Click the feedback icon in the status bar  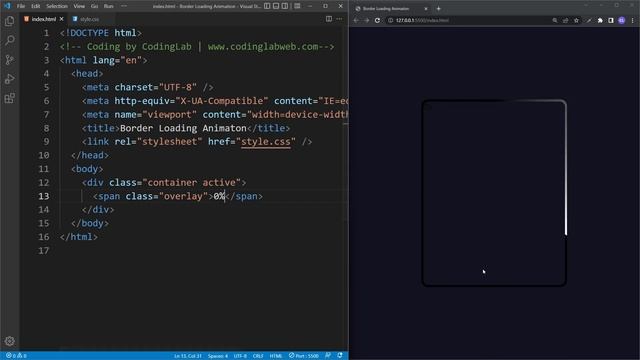[x=328, y=356]
